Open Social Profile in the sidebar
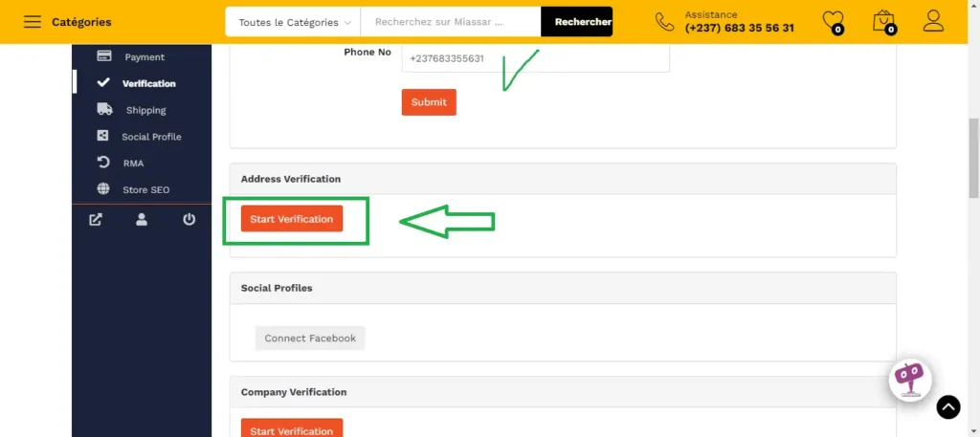This screenshot has height=437, width=980. click(x=151, y=137)
